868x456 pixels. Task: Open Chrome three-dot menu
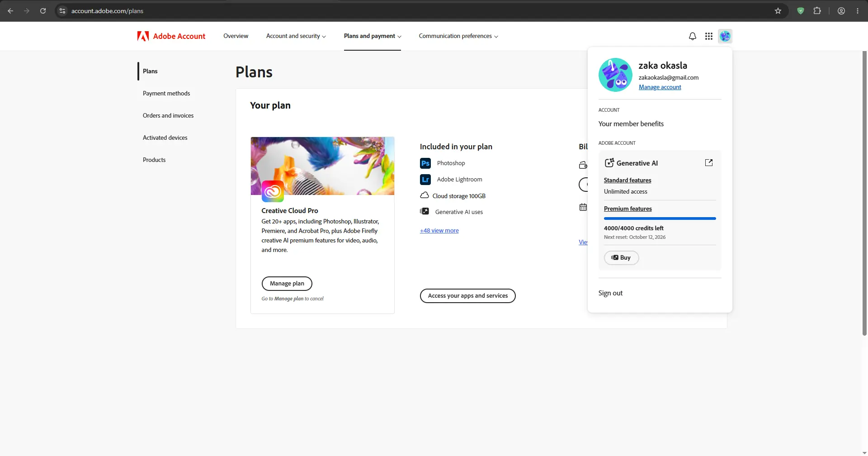tap(858, 11)
